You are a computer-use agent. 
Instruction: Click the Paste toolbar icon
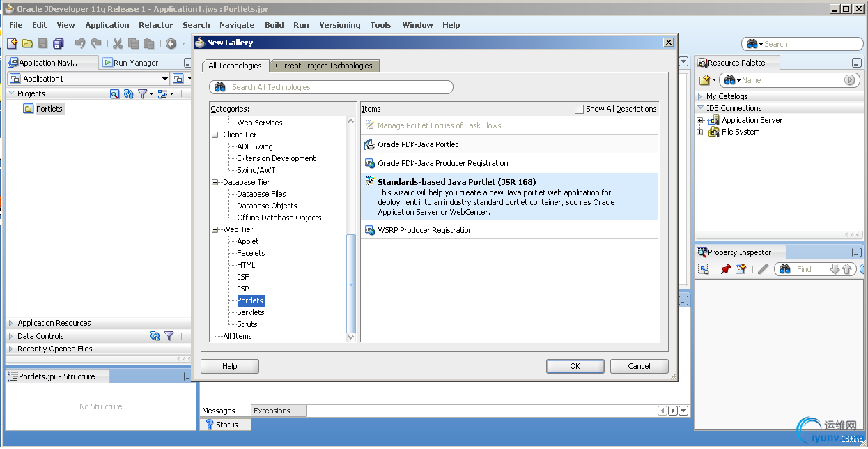tap(148, 43)
